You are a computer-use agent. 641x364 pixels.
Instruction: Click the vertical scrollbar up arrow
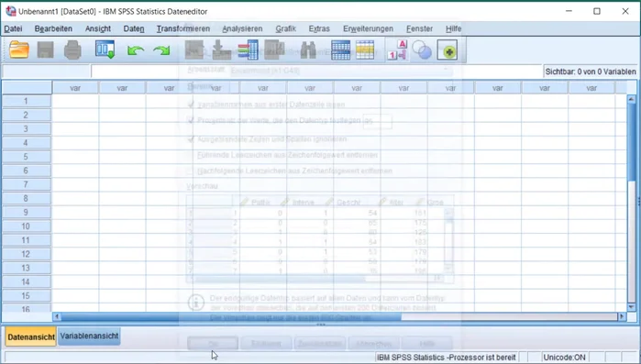631,99
